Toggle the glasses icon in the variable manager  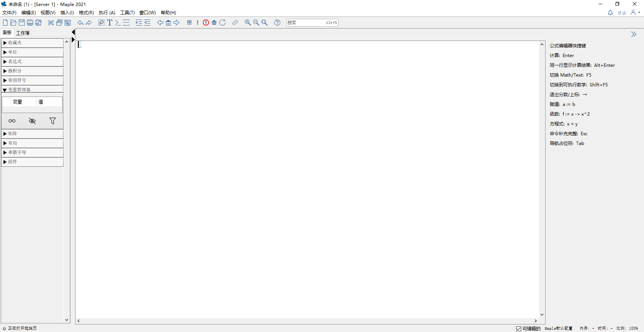click(x=12, y=121)
